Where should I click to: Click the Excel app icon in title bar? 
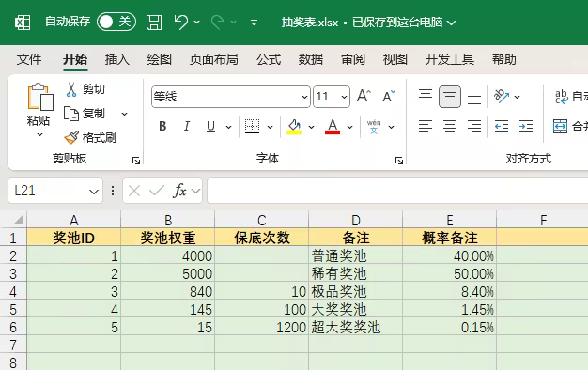click(23, 23)
